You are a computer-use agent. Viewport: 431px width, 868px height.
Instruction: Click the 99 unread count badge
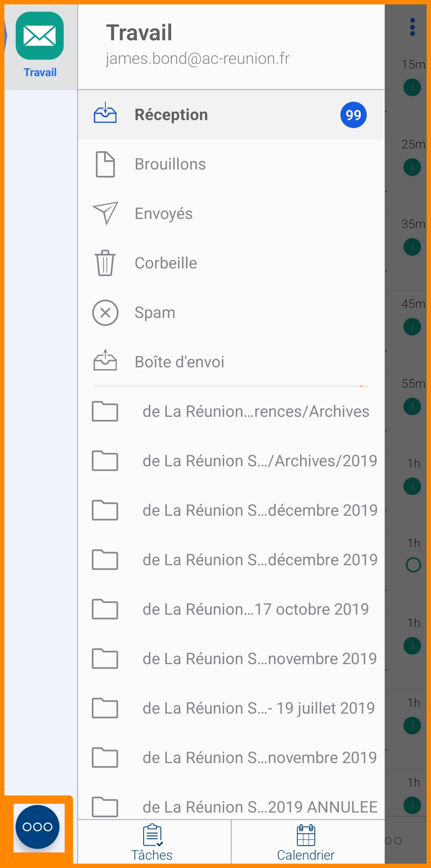[353, 115]
